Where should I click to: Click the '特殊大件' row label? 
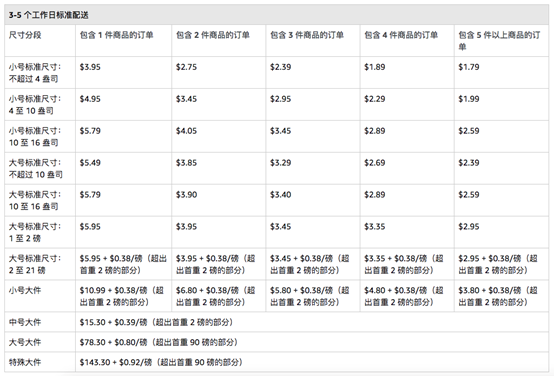[x=25, y=362]
